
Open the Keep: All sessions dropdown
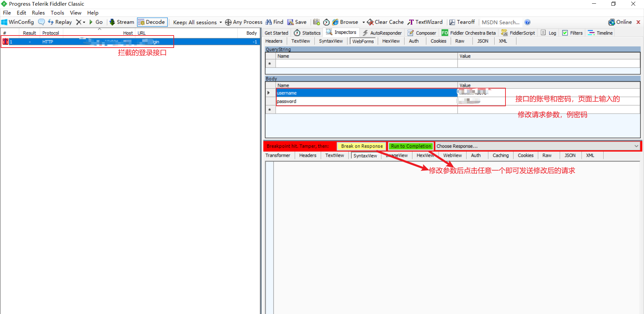[x=197, y=22]
